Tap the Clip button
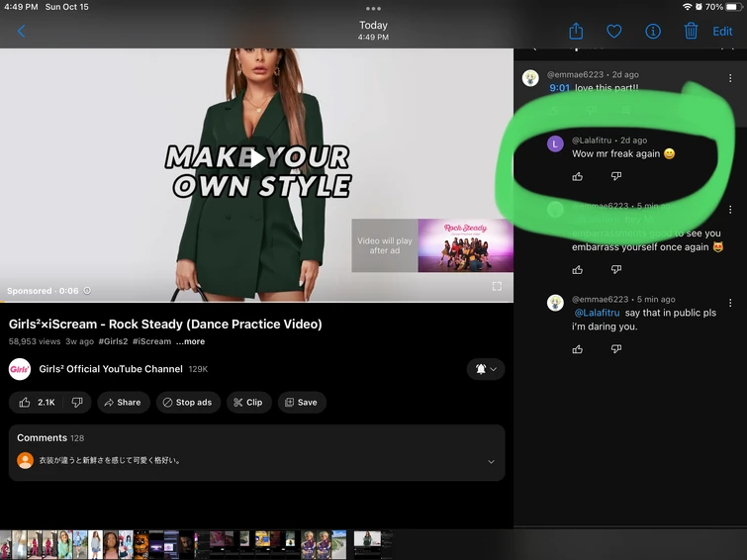Viewport: 747px width, 560px height. coord(248,403)
